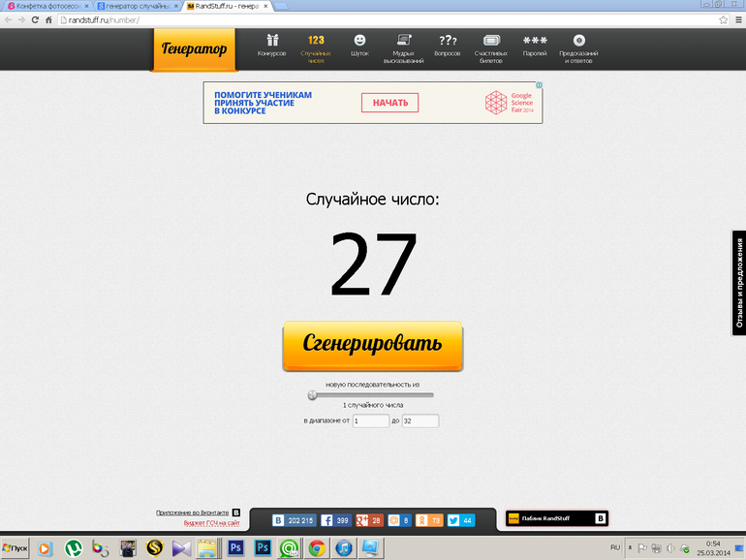Close the Конфетка фотосесси browser tab
This screenshot has height=560, width=746.
click(x=86, y=6)
